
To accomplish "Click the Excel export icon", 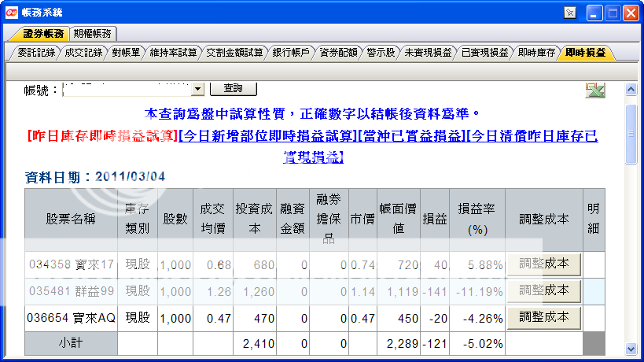I will tap(594, 90).
